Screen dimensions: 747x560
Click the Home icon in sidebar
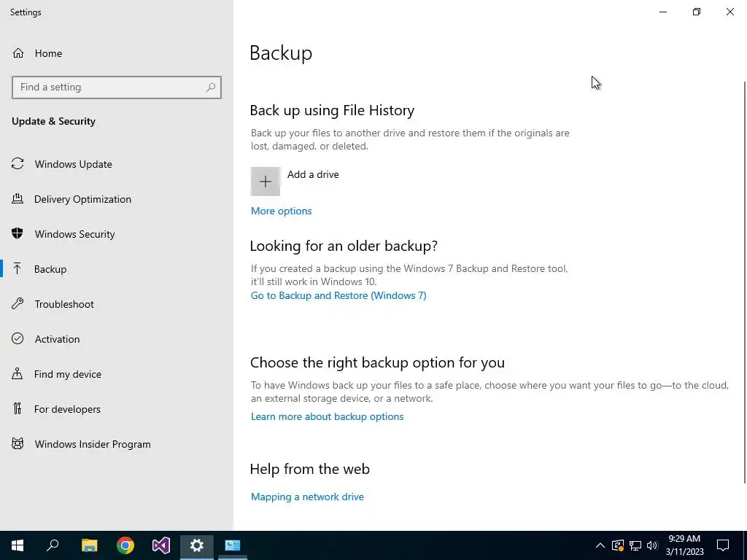tap(18, 52)
